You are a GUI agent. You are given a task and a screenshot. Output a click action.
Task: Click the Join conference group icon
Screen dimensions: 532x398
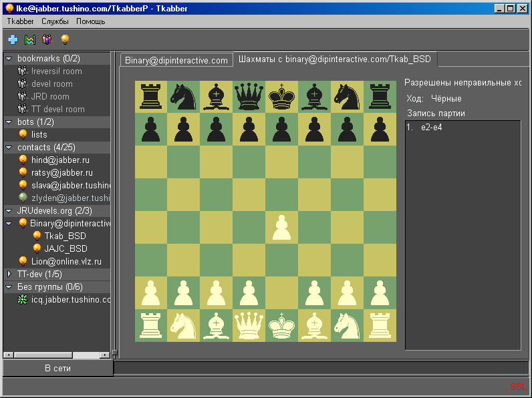47,40
